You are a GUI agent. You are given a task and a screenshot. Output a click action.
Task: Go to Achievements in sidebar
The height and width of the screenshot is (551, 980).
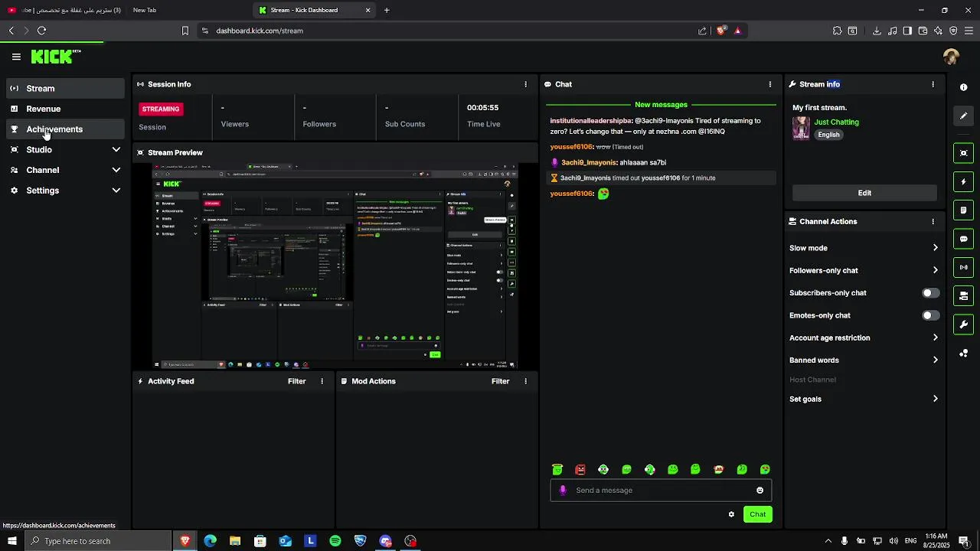(x=65, y=129)
